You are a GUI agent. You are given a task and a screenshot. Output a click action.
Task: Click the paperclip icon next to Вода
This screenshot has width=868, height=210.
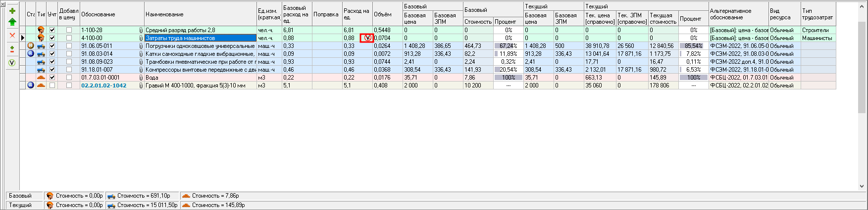pos(141,78)
